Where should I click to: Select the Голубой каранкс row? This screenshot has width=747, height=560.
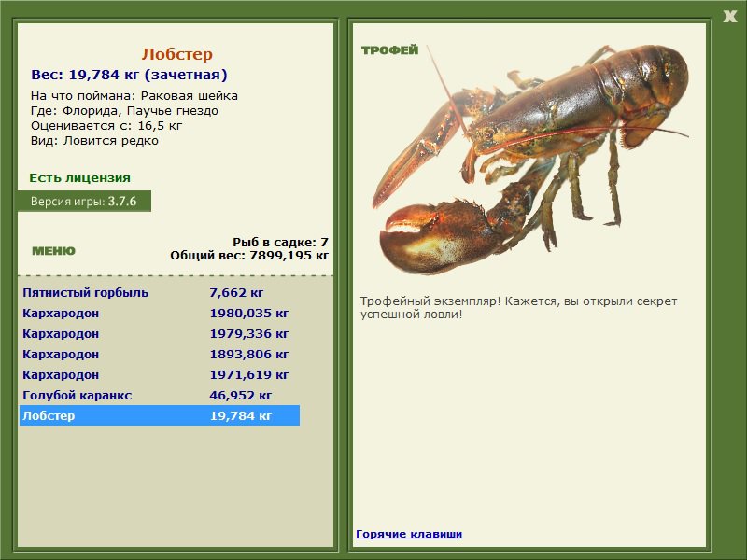coord(160,395)
